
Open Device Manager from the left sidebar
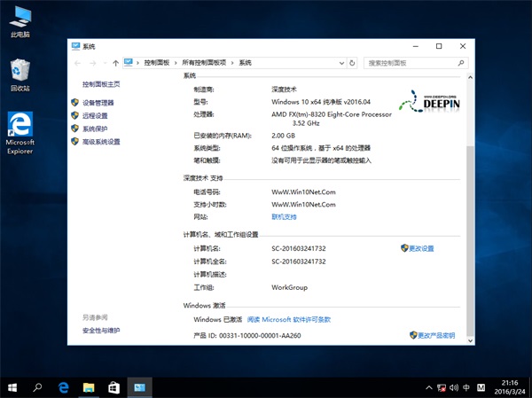(98, 103)
